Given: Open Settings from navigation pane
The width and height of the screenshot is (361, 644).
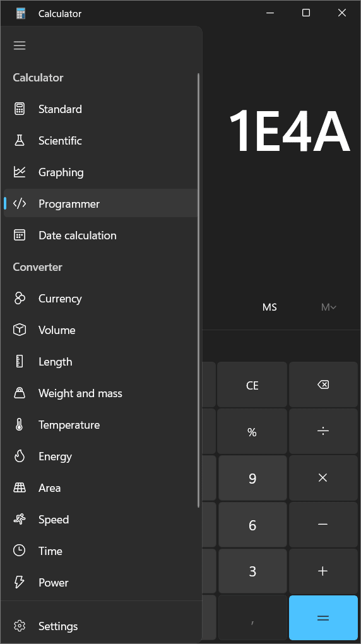Looking at the screenshot, I should click(x=100, y=626).
